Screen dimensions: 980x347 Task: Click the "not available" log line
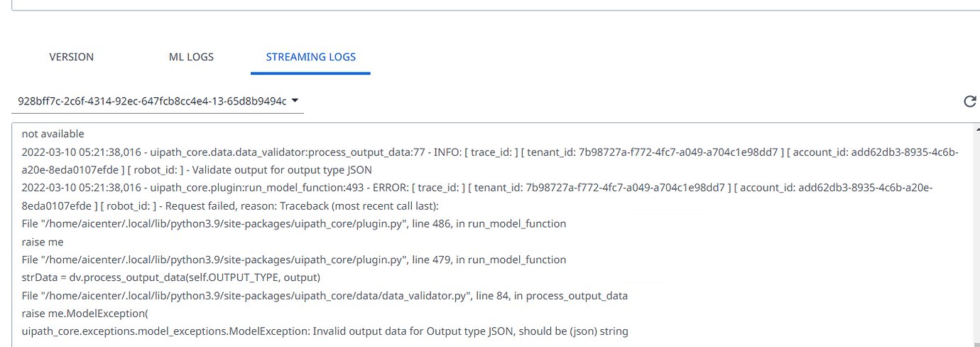point(53,134)
